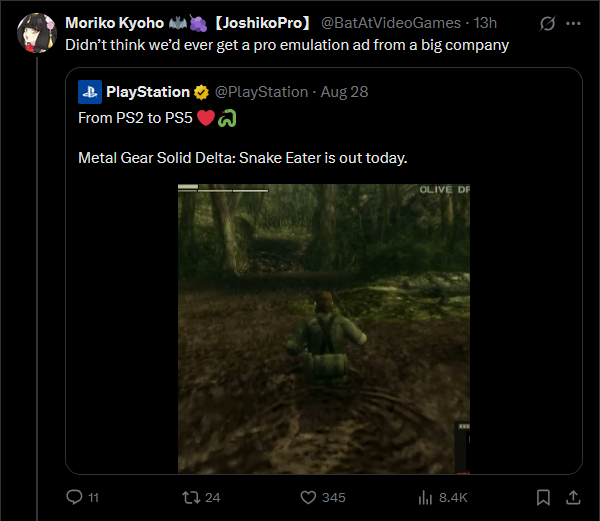
Task: Like the tweet with the heart icon
Action: (308, 497)
